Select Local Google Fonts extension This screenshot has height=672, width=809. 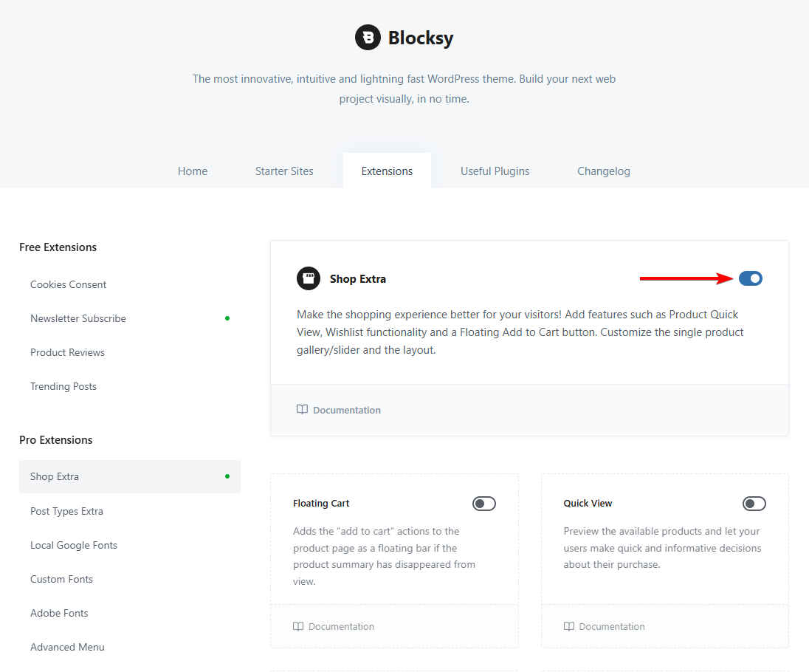pyautogui.click(x=74, y=545)
